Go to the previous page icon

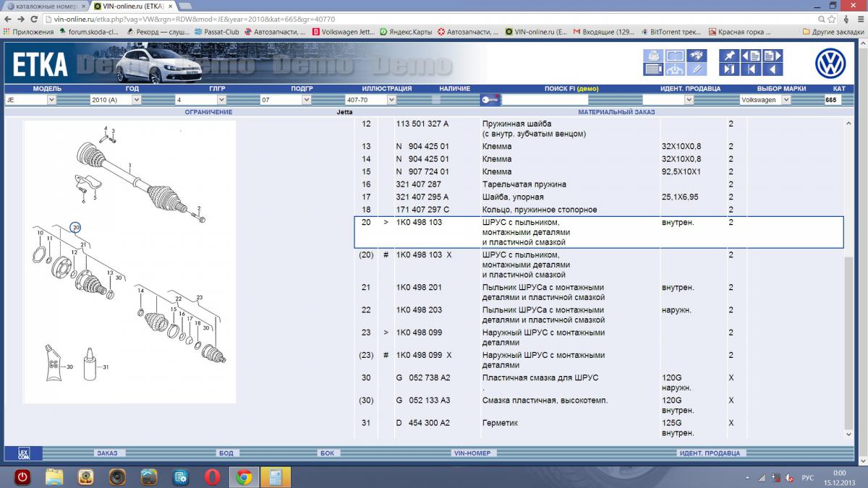point(751,56)
